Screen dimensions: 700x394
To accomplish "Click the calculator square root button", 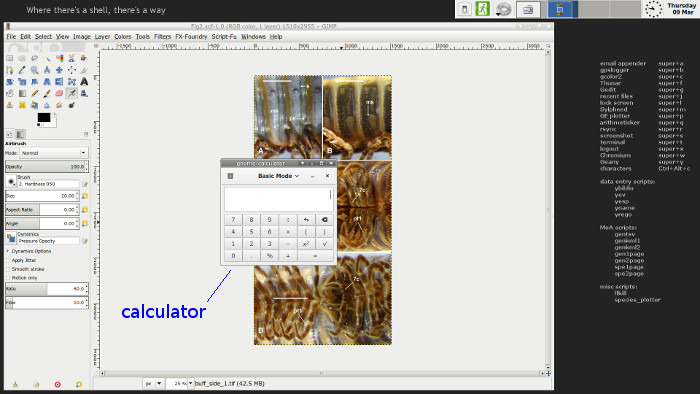I will [324, 244].
